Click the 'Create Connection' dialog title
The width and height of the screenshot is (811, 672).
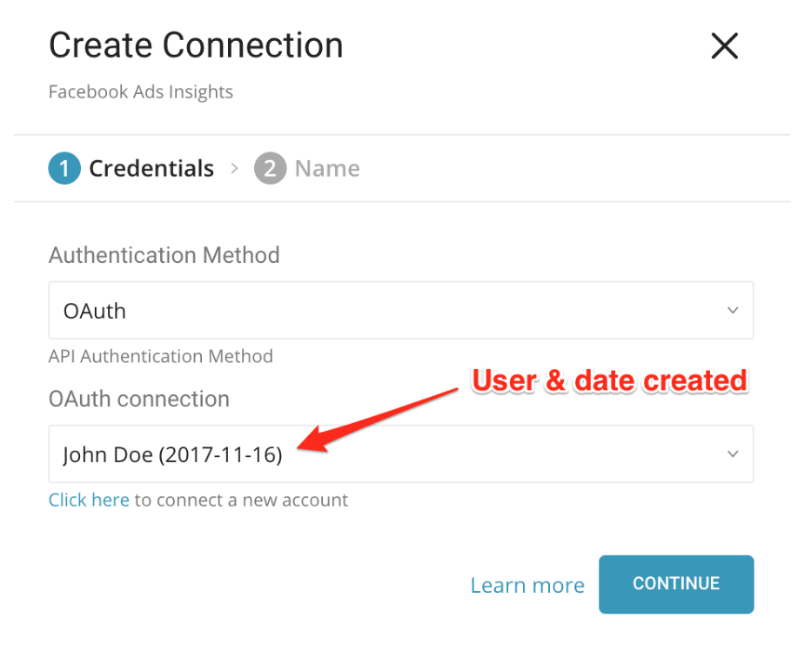[x=196, y=46]
